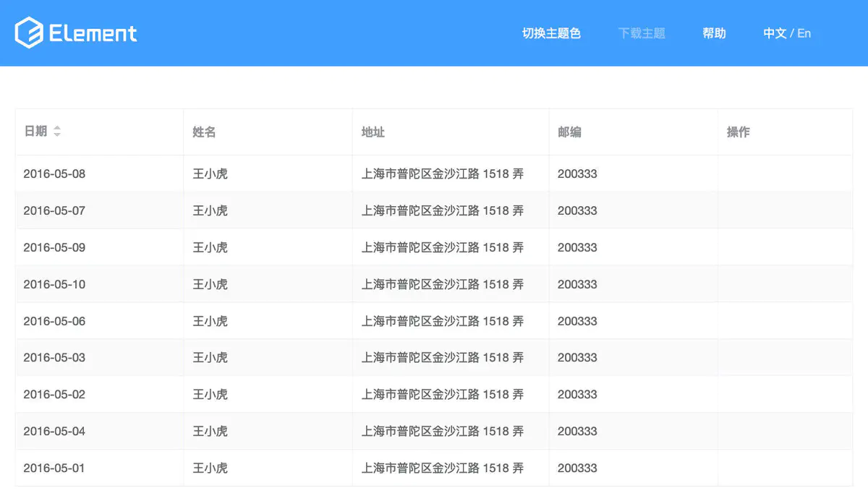
Task: Click the 下载主题 link
Action: click(x=642, y=33)
